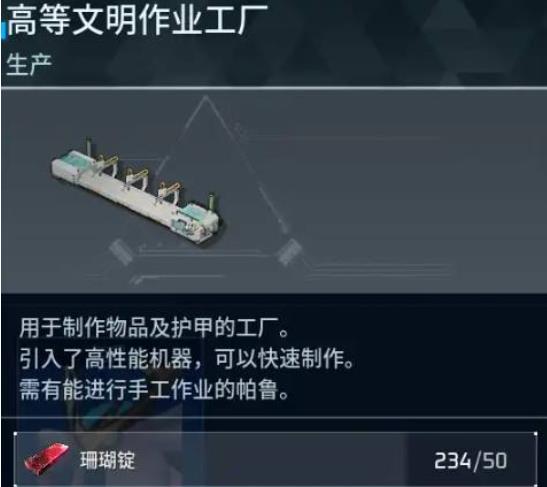Select the 珊瑚锭 material label

tap(107, 460)
